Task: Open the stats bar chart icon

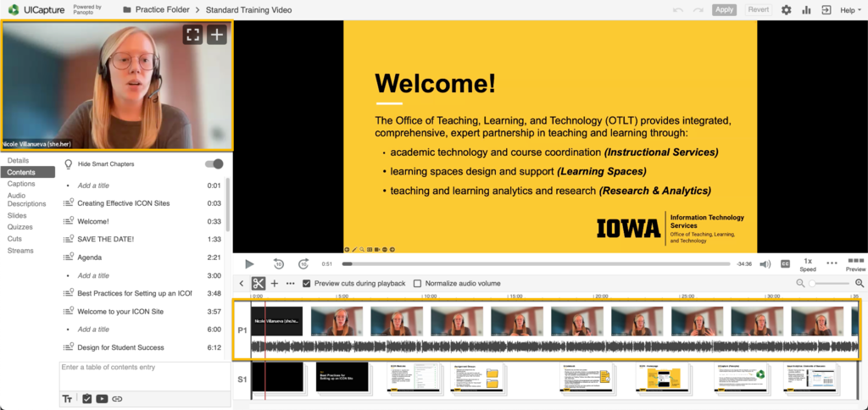Action: pyautogui.click(x=805, y=10)
